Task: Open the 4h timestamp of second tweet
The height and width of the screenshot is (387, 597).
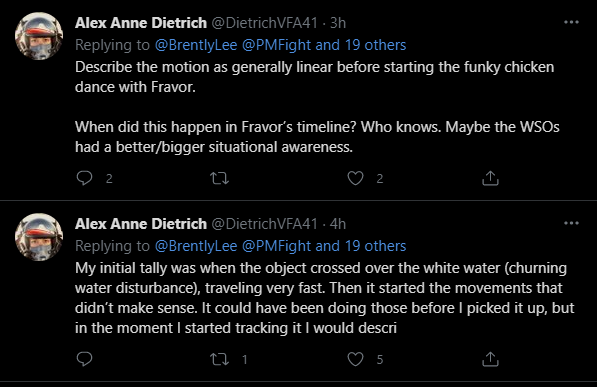Action: 338,224
